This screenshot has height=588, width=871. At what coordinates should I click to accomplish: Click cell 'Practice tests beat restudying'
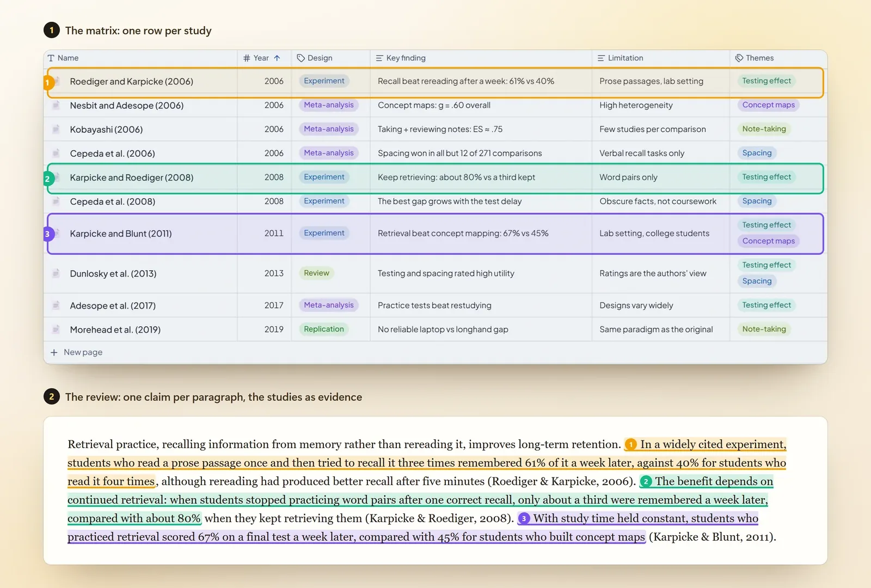click(x=434, y=305)
